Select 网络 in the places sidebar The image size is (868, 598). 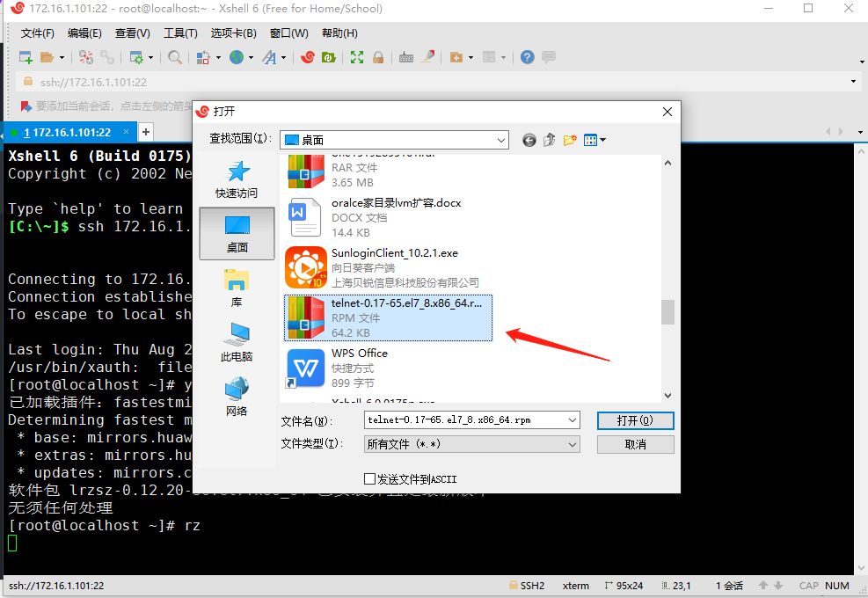237,397
